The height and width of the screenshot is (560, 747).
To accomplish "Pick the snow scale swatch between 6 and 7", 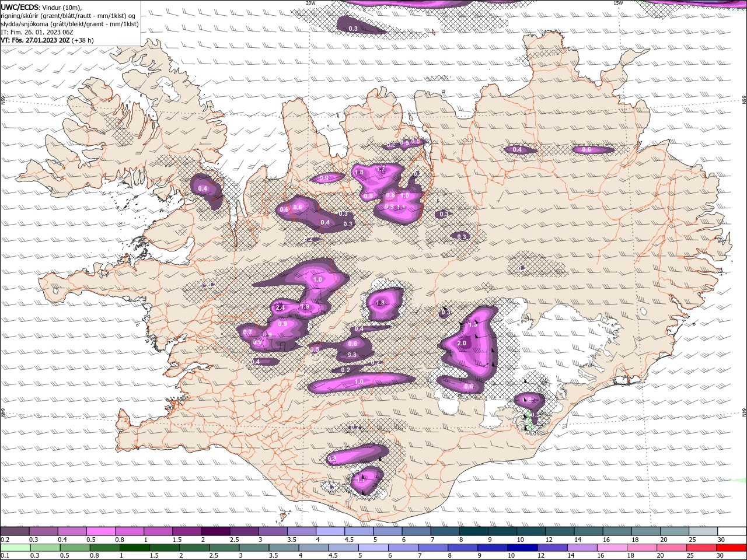I will point(416,531).
